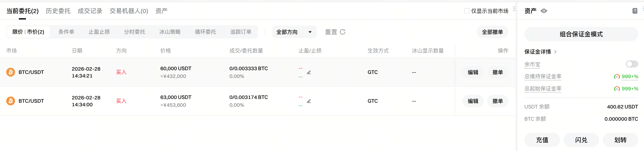Screen dimensions: 644x151
Task: Click the refresh icon beside 重置
Action: [x=343, y=32]
